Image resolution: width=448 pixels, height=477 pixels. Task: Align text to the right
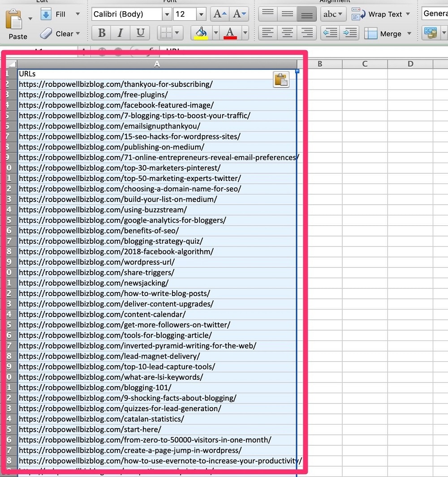tap(307, 33)
